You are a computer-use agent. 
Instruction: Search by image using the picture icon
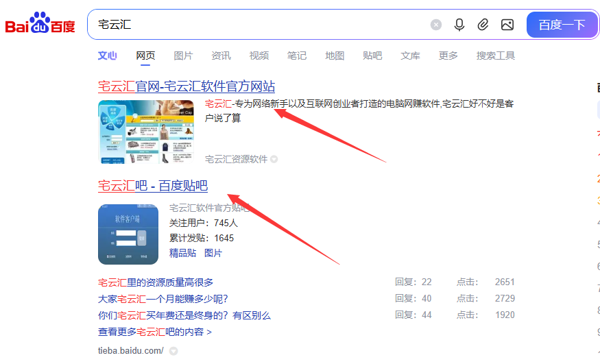pyautogui.click(x=507, y=25)
